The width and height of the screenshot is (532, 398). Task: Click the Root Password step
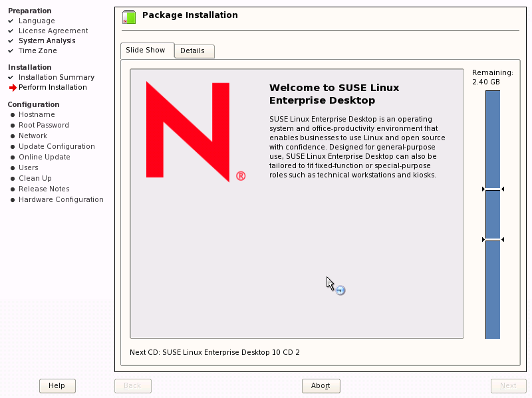(44, 125)
